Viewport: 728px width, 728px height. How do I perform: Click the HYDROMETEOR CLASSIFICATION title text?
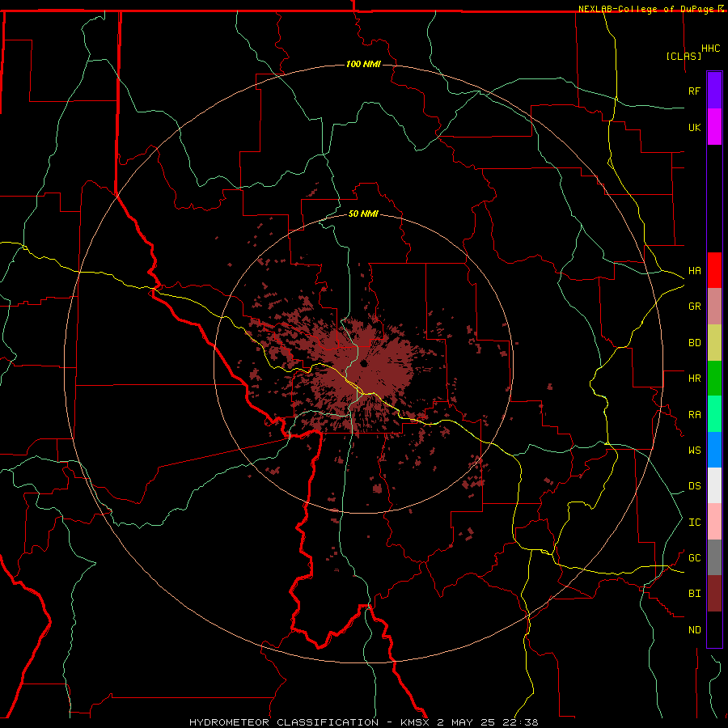tap(284, 722)
